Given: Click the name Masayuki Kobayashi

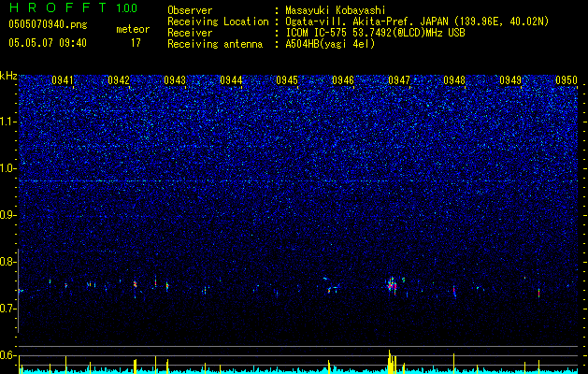Looking at the screenshot, I should pyautogui.click(x=336, y=10).
